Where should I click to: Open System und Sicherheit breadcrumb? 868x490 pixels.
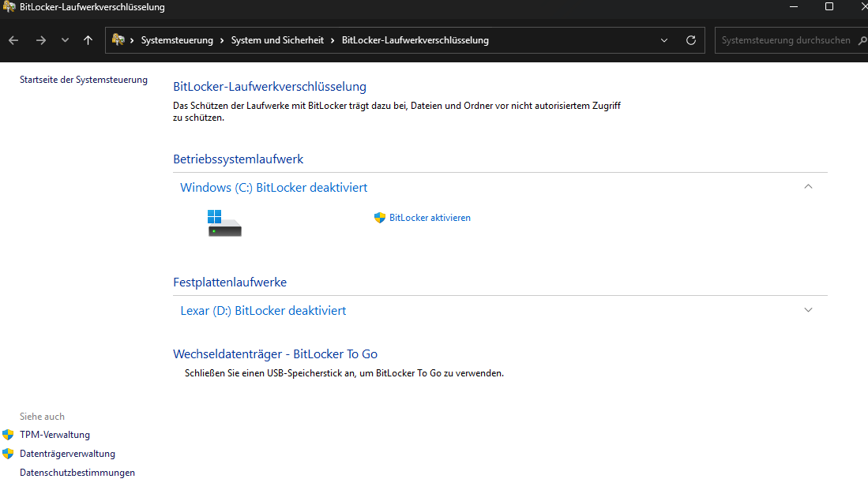(x=277, y=40)
